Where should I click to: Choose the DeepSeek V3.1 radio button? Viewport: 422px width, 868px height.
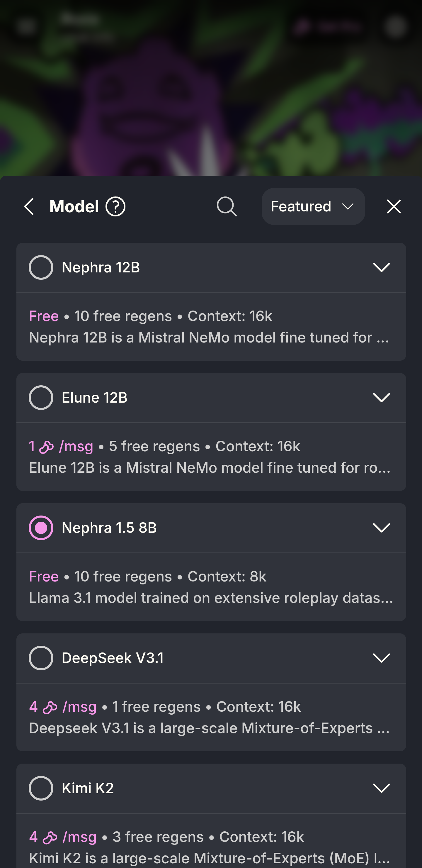[x=41, y=658]
